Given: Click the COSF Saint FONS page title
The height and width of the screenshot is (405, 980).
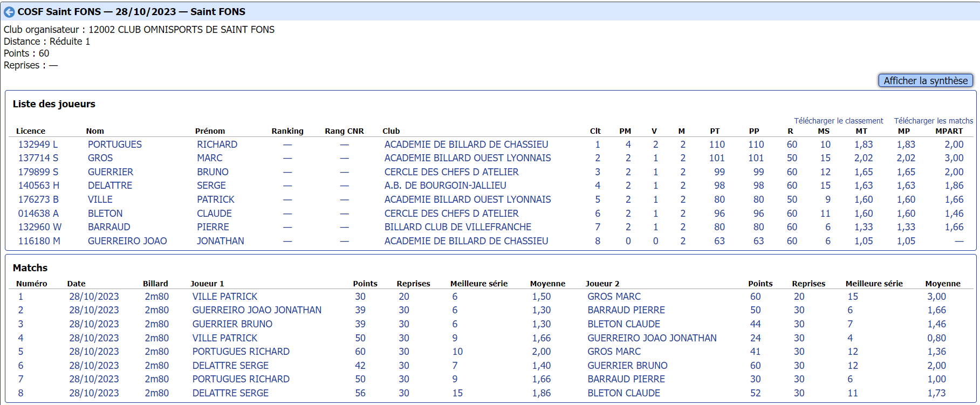Looking at the screenshot, I should 132,12.
